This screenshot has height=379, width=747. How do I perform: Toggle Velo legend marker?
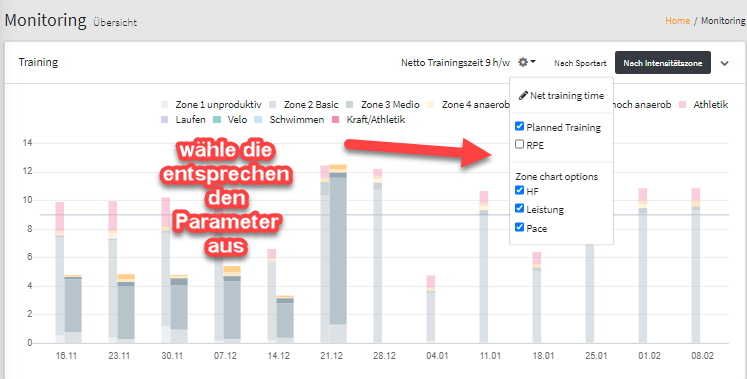pos(217,120)
